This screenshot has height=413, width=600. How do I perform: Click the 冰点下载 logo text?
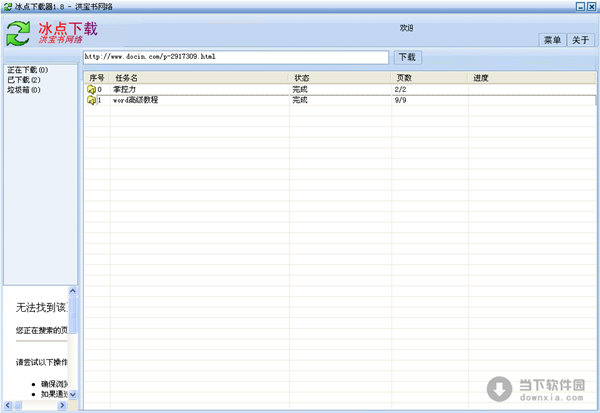pyautogui.click(x=68, y=29)
